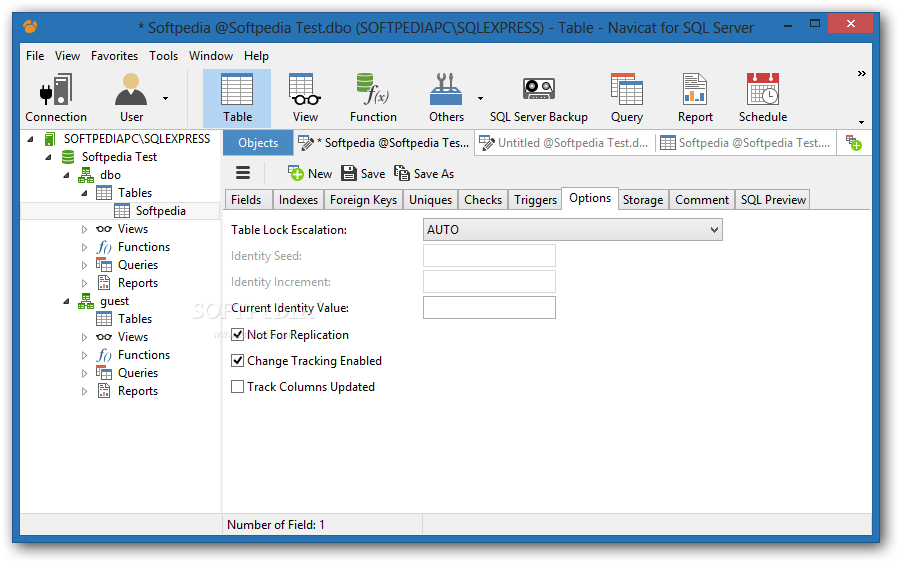Click the Softpedia Test database icon
900x563 pixels.
(68, 157)
